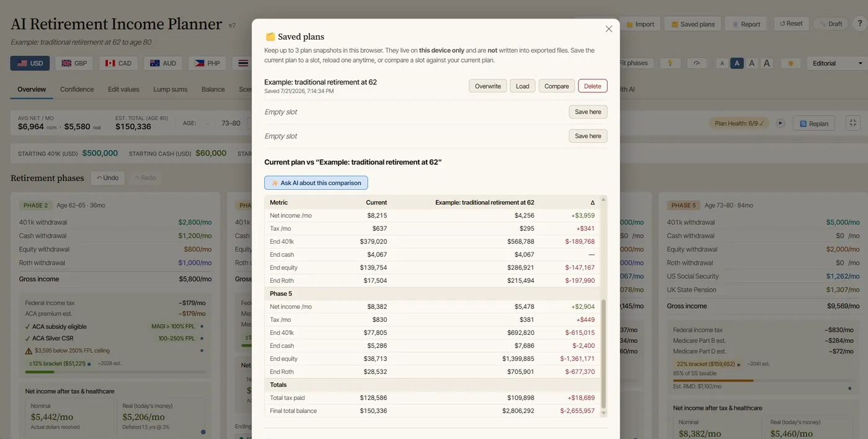Screen dimensions: 868x439
Task: Click the PHASE 2 badge
Action: point(35,205)
